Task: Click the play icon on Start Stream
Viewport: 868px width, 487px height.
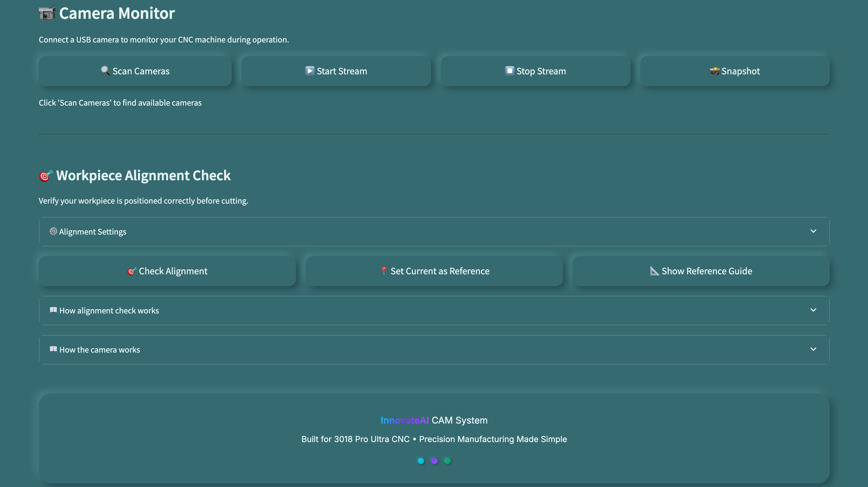Action: tap(309, 71)
